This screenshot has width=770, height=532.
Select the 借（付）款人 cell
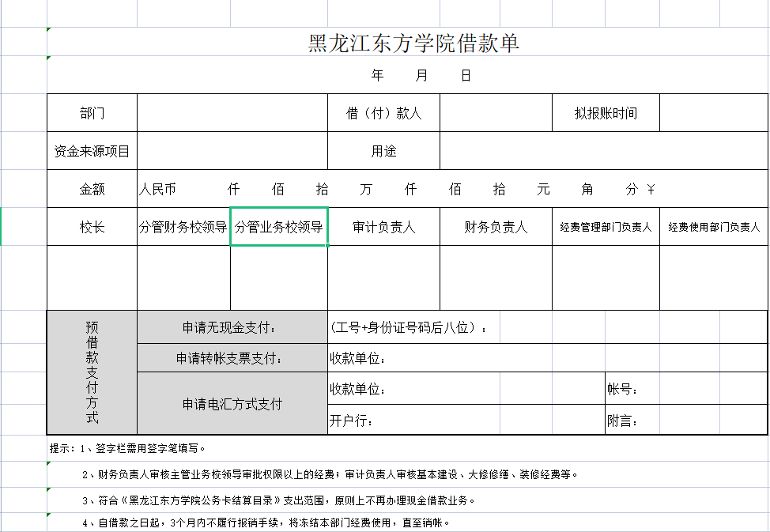click(383, 113)
